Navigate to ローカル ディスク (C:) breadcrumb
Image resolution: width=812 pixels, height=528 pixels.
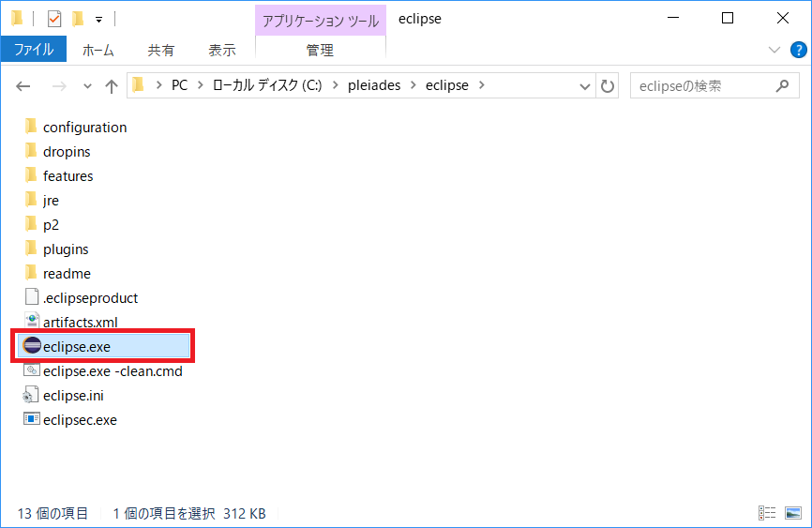267,85
